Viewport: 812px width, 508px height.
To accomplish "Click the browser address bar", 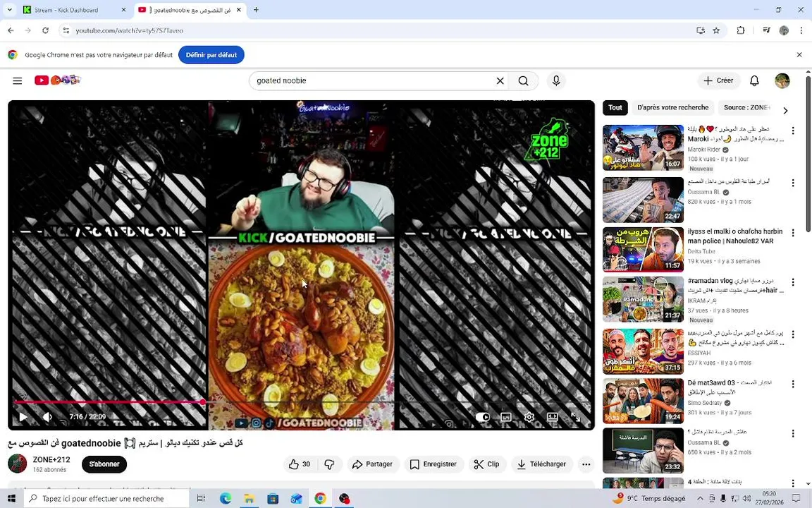I will (378, 30).
